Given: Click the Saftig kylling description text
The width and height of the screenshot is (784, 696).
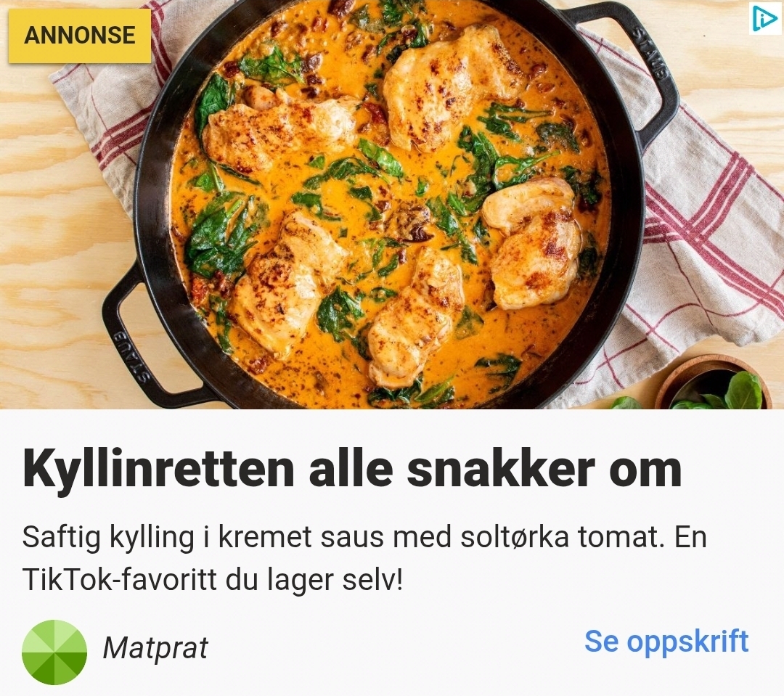Looking at the screenshot, I should tap(364, 559).
